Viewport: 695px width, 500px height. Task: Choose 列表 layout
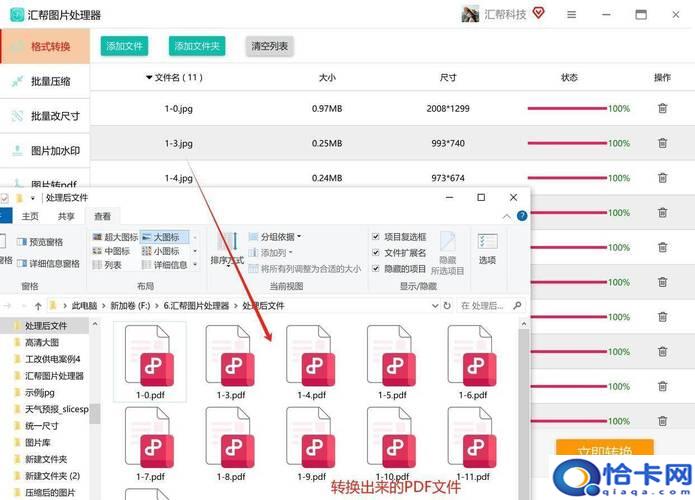click(x=107, y=265)
